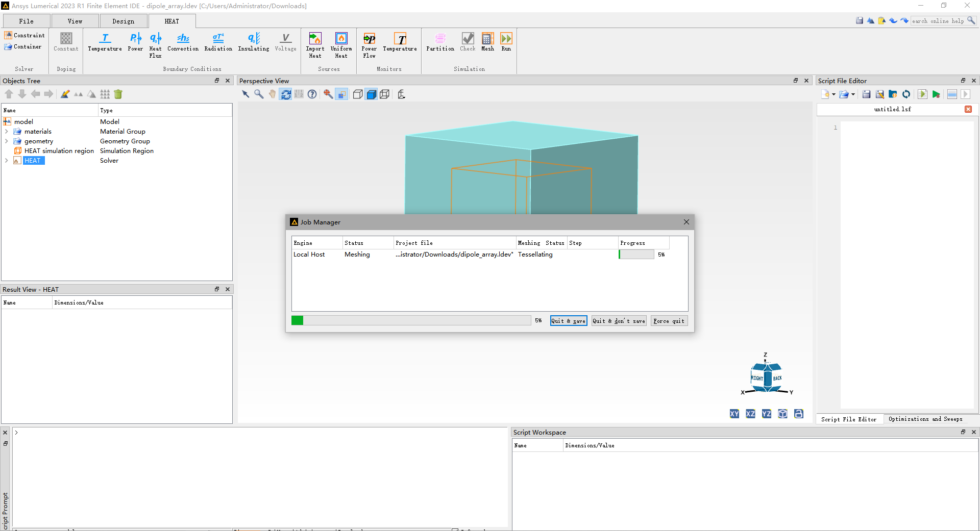Set view to XY plane
This screenshot has width=980, height=531.
click(734, 414)
